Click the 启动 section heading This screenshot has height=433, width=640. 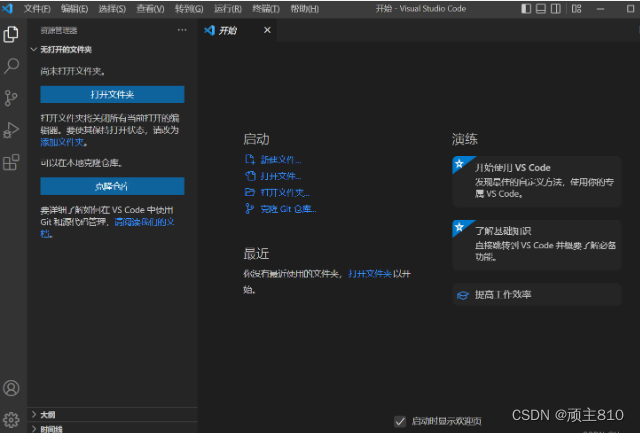coord(256,139)
